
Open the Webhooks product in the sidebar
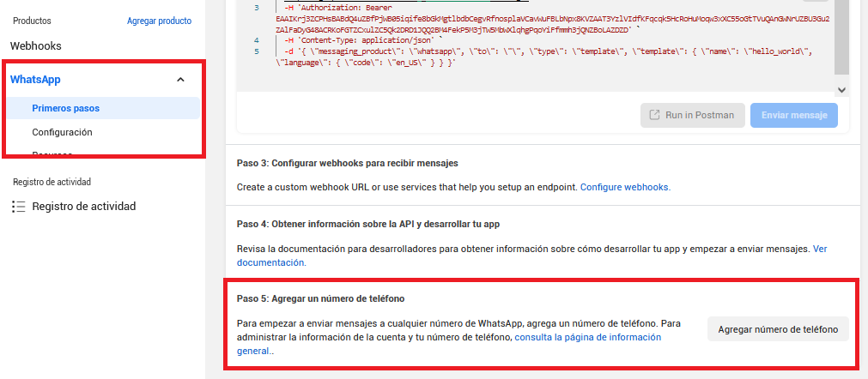point(35,45)
